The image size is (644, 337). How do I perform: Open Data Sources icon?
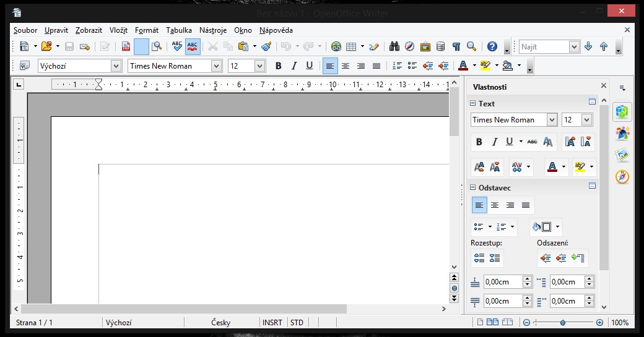point(440,47)
